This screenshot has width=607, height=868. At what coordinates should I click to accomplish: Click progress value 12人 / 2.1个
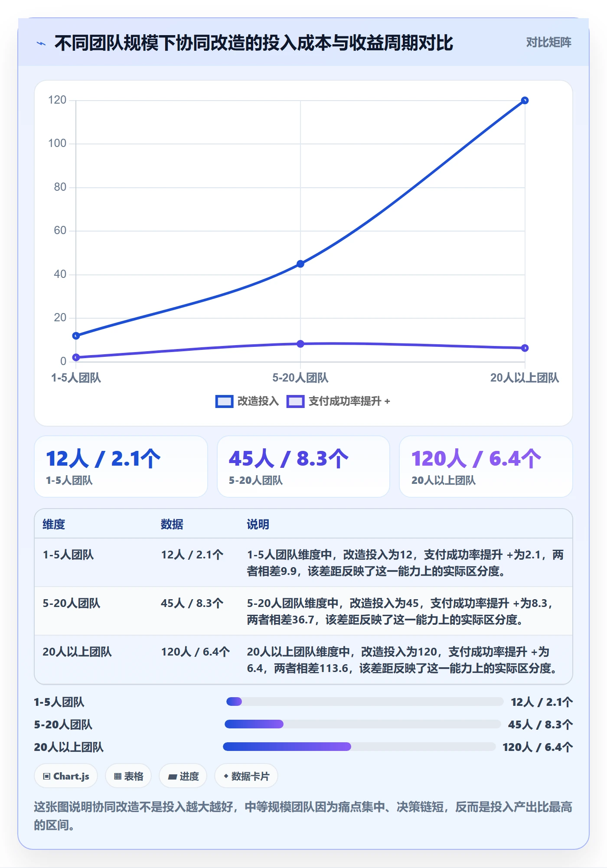542,702
